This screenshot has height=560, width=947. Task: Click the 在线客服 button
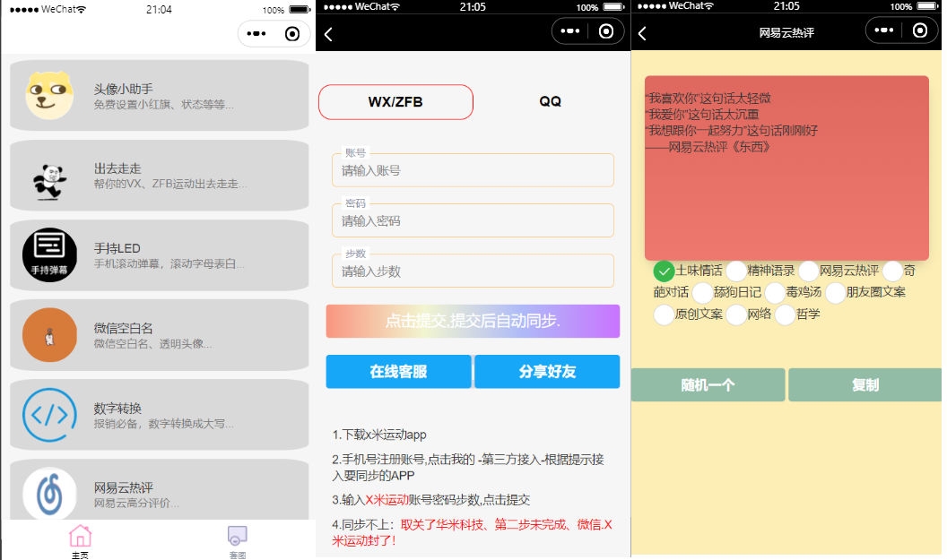click(x=398, y=372)
